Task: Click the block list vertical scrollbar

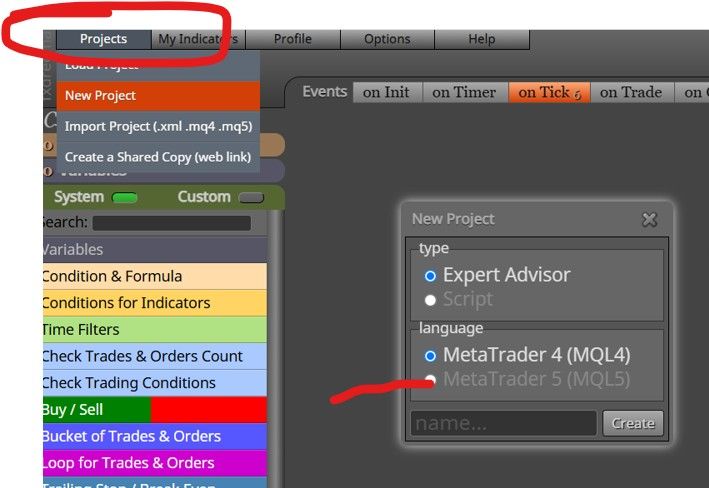Action: point(275,348)
